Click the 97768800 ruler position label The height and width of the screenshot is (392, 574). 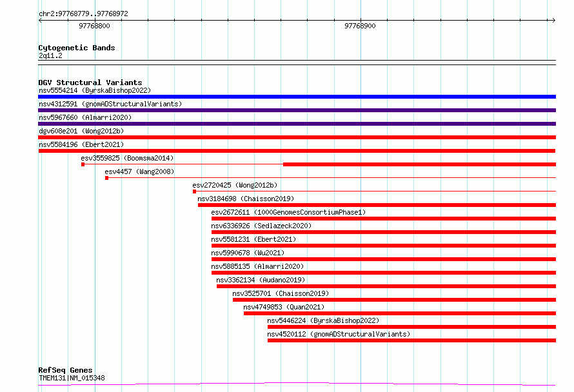[94, 26]
